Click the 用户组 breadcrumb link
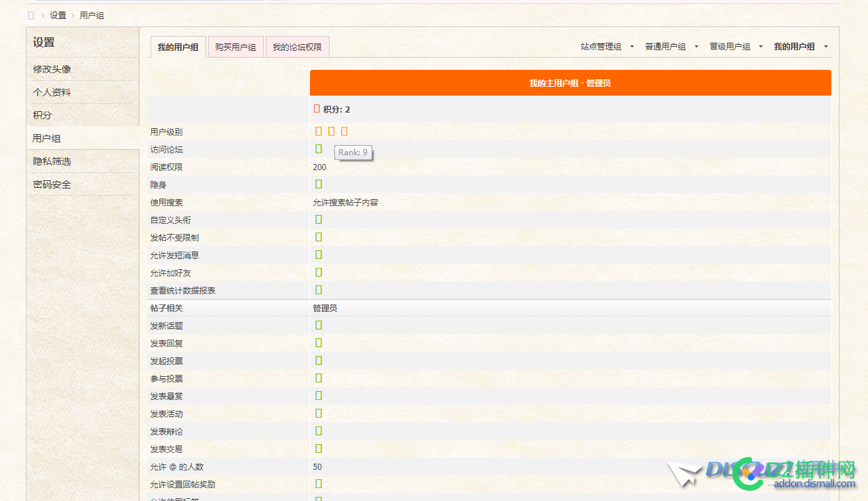 (92, 15)
